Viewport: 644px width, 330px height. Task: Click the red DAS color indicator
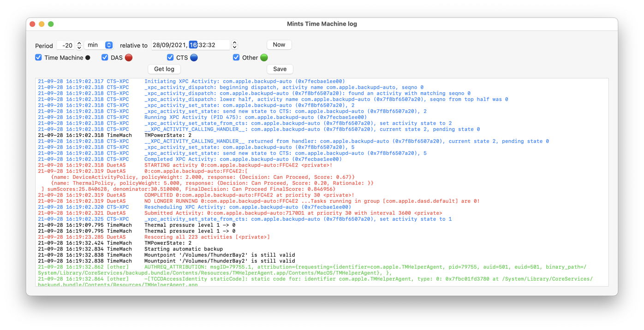[x=129, y=58]
